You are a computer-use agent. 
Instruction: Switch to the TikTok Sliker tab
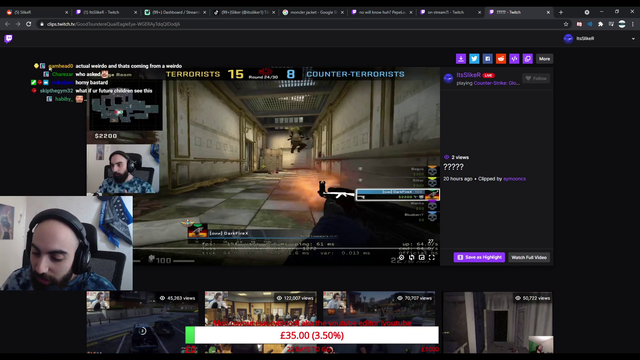pos(243,12)
